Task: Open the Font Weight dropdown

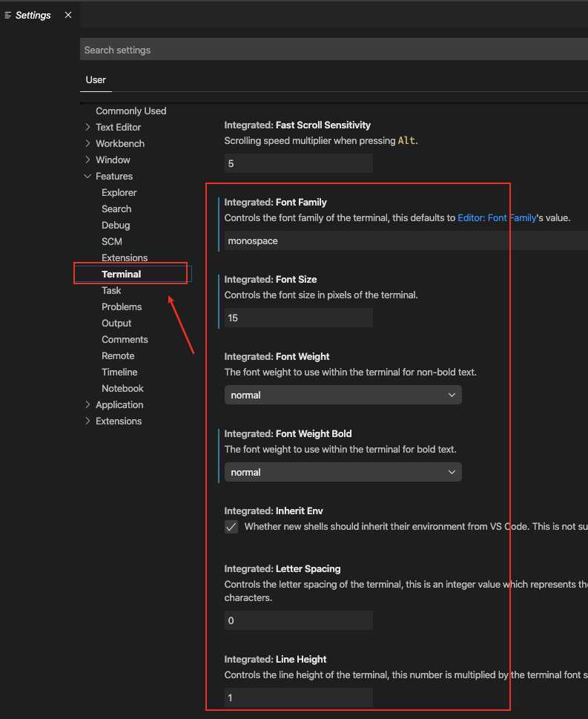Action: point(343,395)
